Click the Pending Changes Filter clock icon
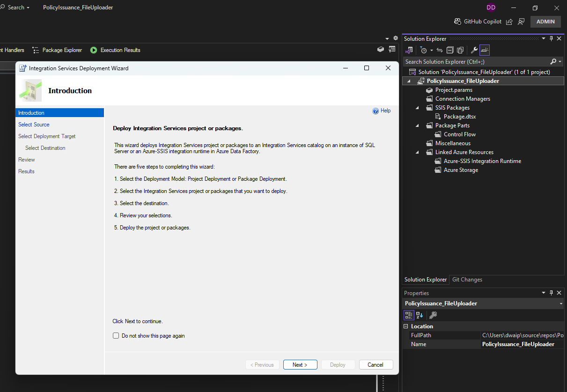567x392 pixels. 423,50
